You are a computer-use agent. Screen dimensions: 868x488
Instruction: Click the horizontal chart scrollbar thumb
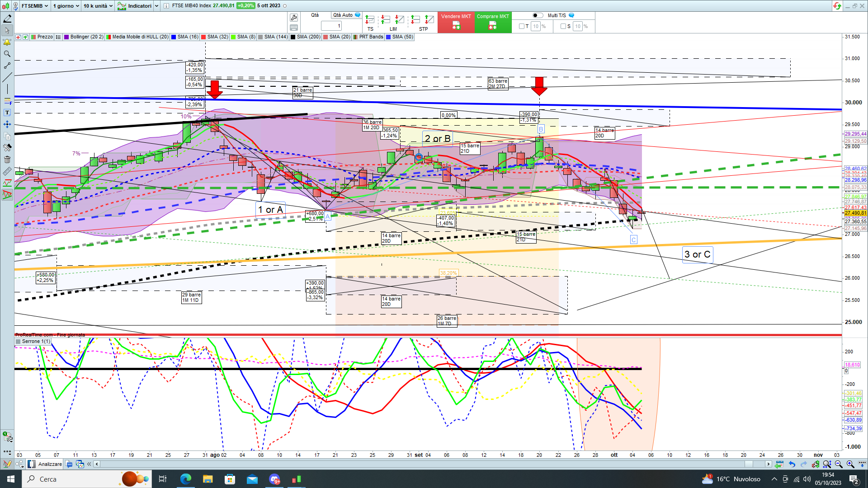click(749, 464)
